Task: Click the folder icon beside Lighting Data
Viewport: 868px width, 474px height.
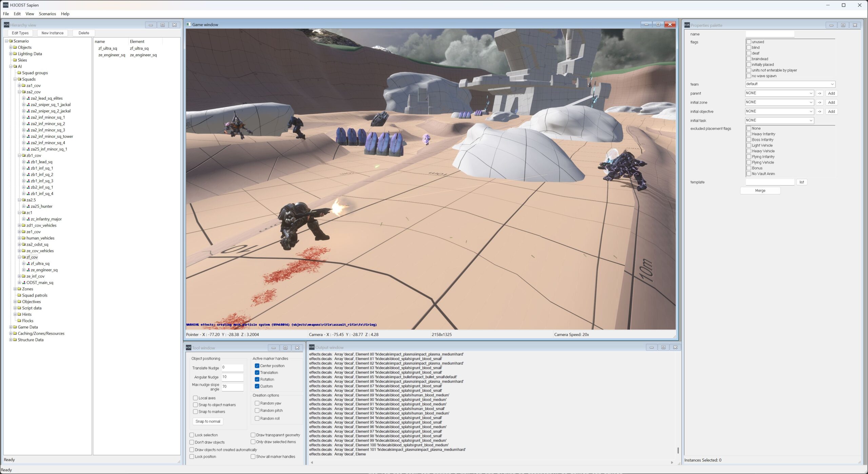Action: click(15, 54)
